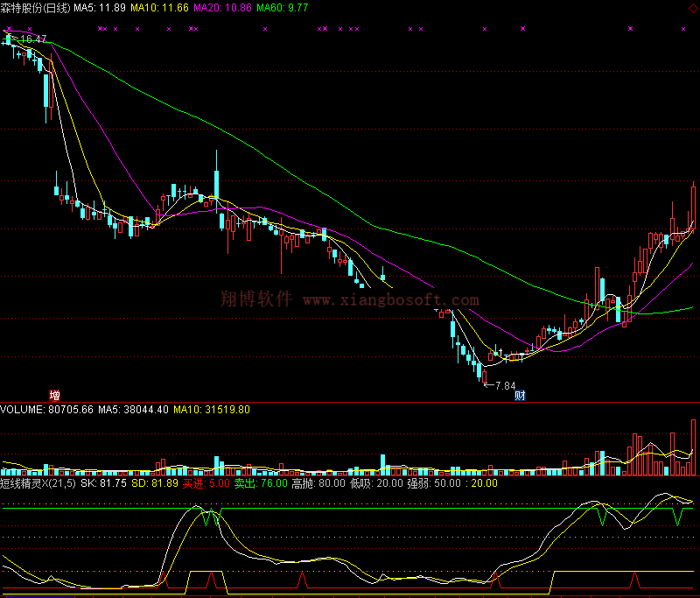Click the 高抛: 80.00 label
This screenshot has height=598, width=700.
coord(318,483)
